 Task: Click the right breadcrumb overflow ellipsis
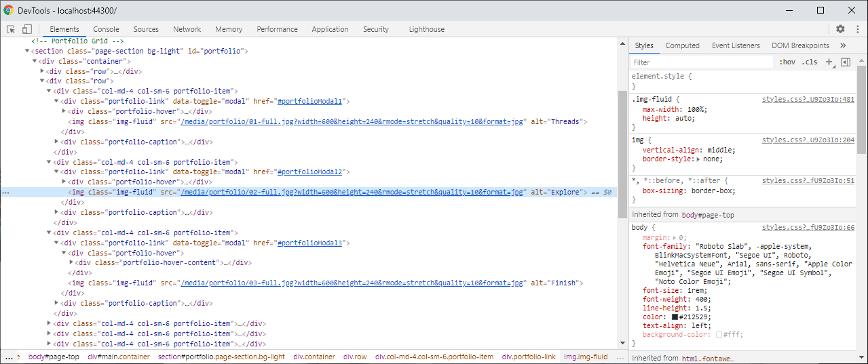(x=620, y=357)
